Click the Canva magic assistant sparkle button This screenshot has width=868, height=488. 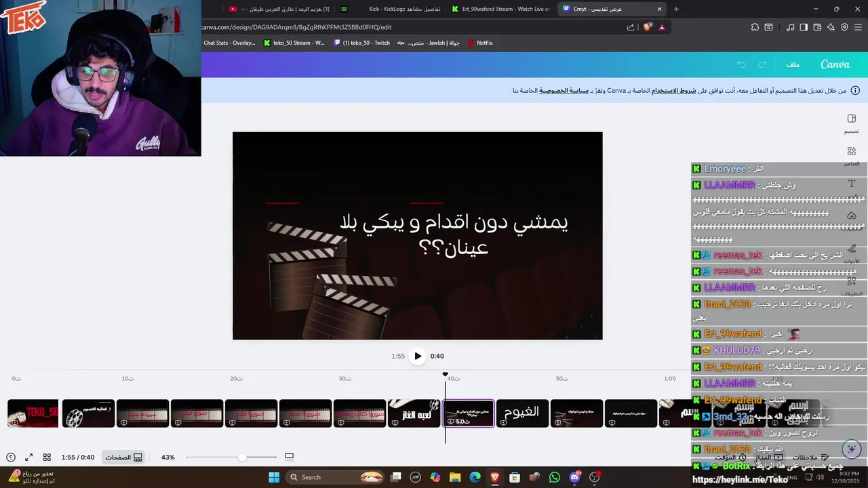pyautogui.click(x=852, y=449)
